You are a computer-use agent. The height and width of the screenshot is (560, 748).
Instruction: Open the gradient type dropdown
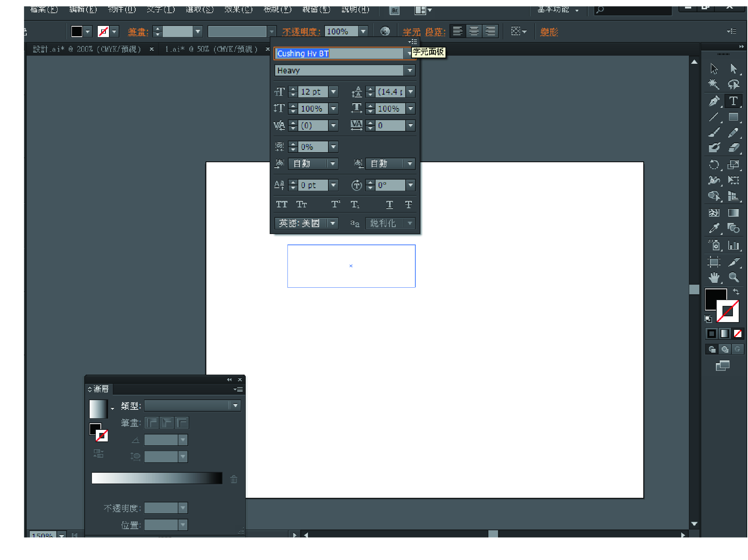235,406
